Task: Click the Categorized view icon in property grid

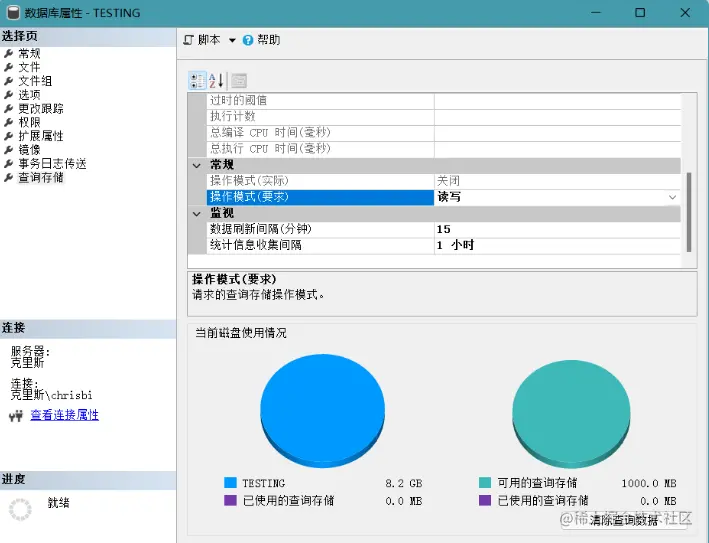Action: coord(197,81)
